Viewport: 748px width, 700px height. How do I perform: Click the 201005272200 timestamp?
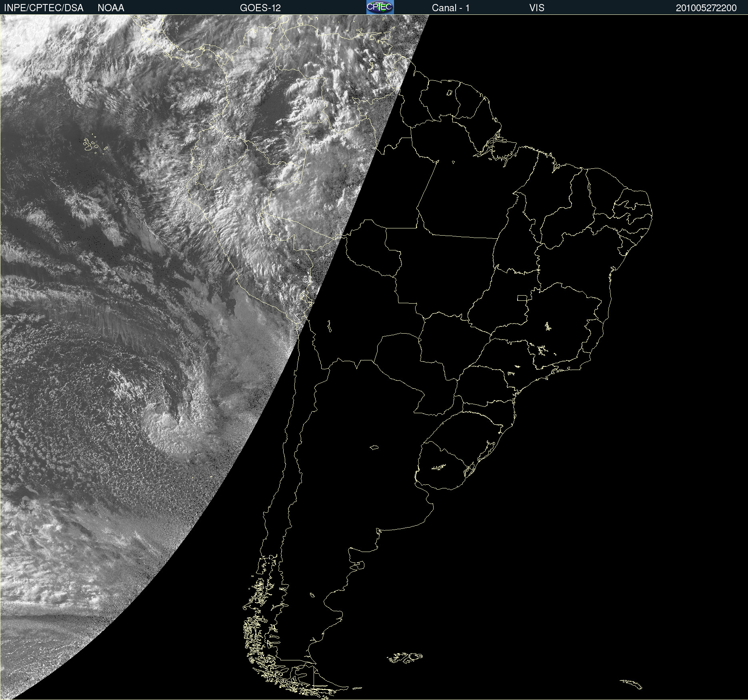click(706, 8)
